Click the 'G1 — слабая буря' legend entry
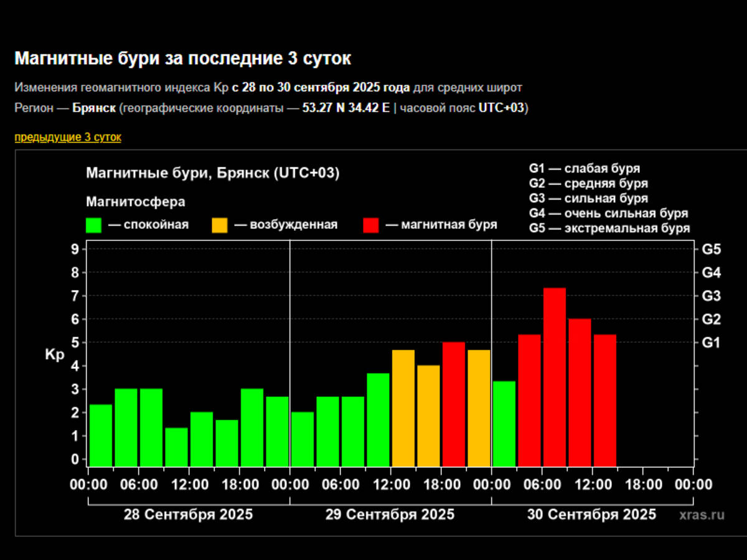The image size is (747, 560). (584, 169)
